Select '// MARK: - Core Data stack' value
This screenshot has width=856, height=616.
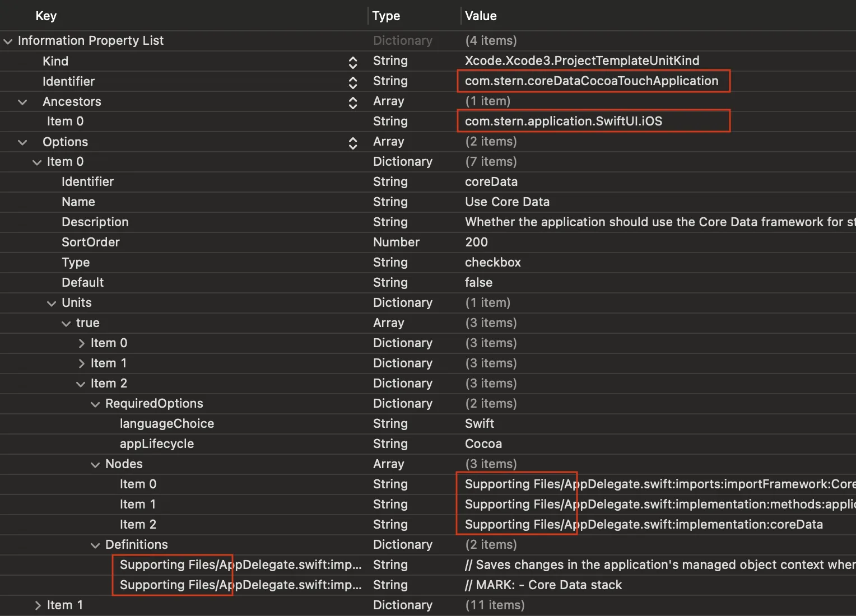point(543,585)
